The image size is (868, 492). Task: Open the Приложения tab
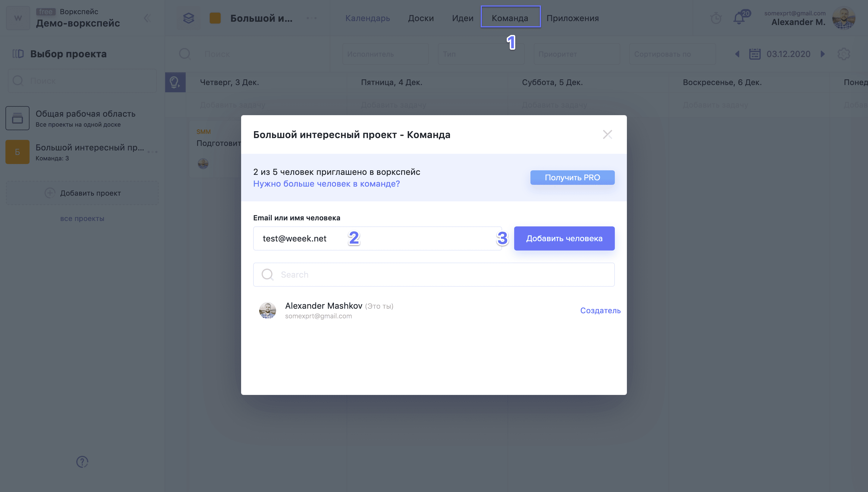coord(572,18)
